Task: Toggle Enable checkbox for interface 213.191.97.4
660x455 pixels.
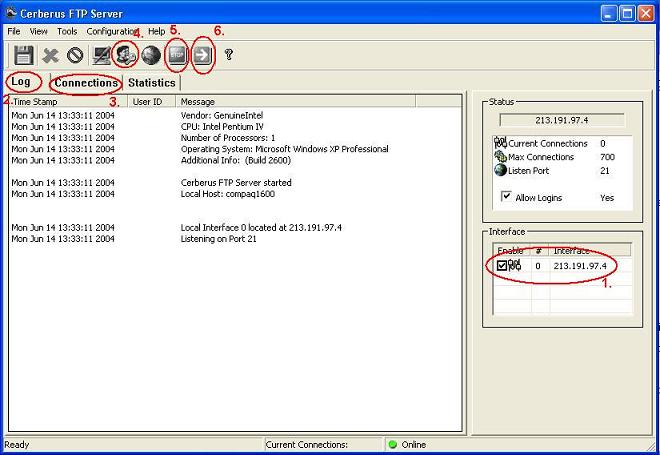Action: (x=502, y=266)
